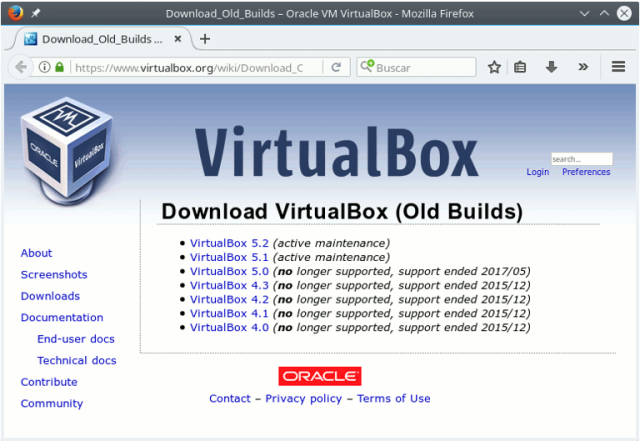This screenshot has width=640, height=441.
Task: Open the Privacy policy footer link
Action: (x=304, y=399)
